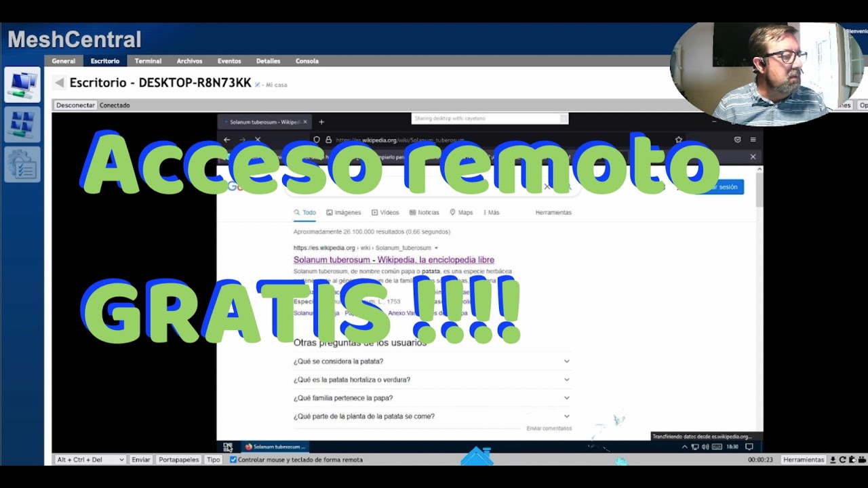Click the Tipo button

[214, 460]
